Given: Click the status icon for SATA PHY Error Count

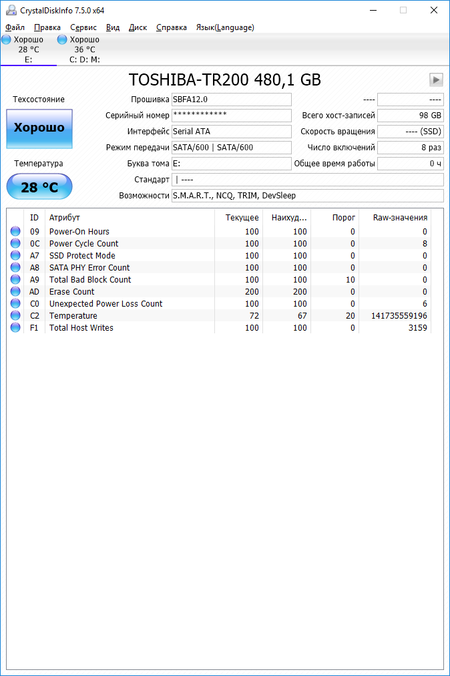Looking at the screenshot, I should 16,267.
